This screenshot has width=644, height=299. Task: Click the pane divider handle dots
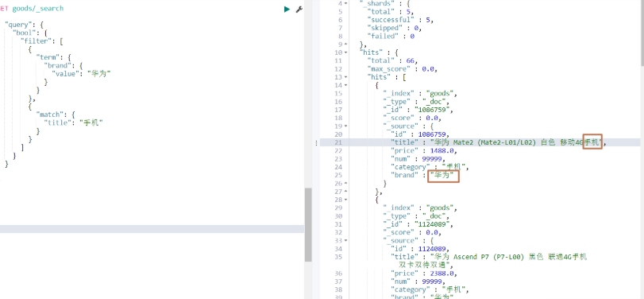click(x=316, y=142)
